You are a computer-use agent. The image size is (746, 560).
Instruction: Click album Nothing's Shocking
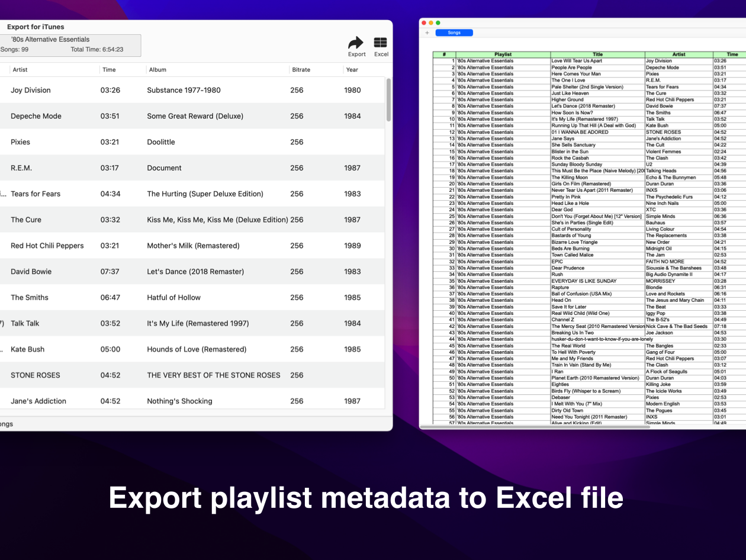179,401
